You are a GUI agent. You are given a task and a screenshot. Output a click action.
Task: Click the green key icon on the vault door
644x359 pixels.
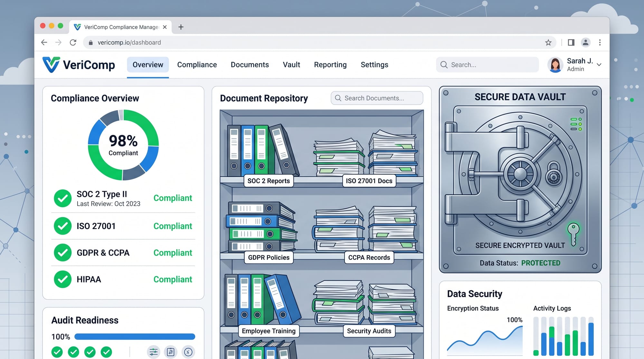point(573,234)
